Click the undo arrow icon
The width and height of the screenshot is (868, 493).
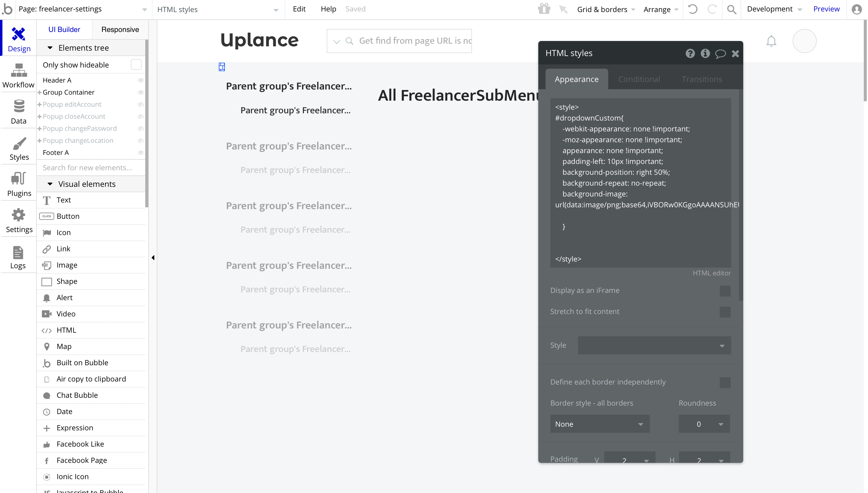tap(693, 9)
